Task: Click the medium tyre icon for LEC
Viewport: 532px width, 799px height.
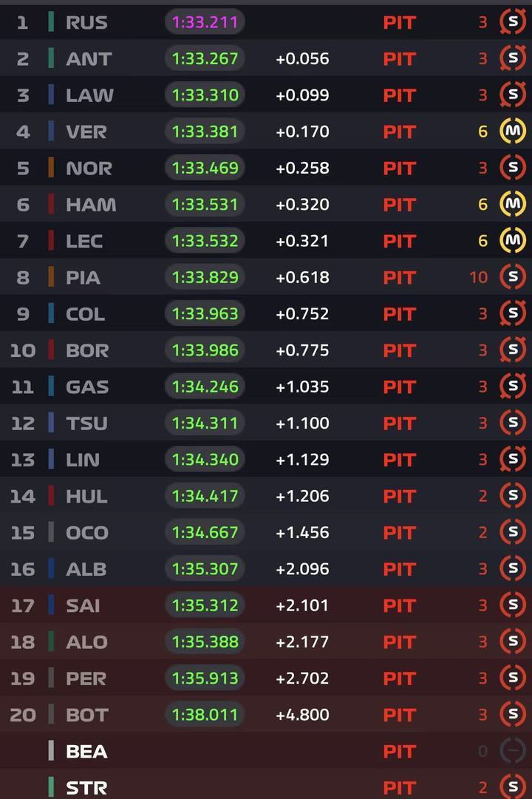Action: click(513, 240)
